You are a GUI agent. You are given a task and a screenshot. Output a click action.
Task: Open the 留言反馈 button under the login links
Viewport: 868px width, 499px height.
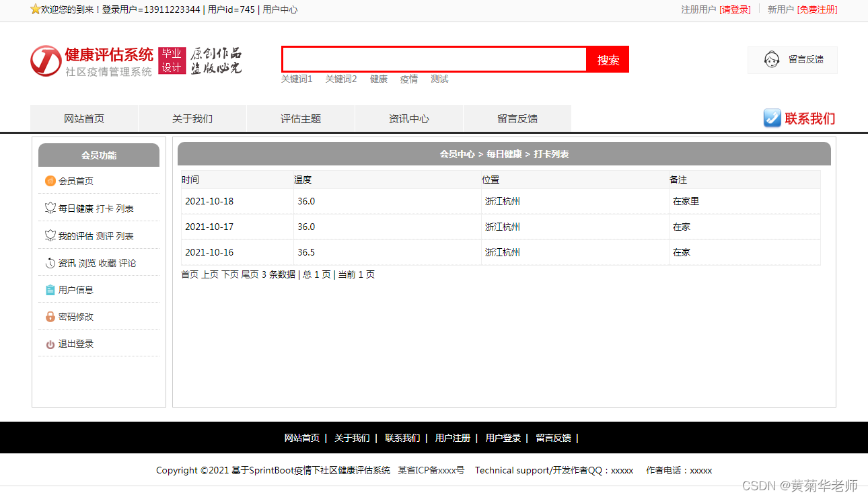(793, 60)
